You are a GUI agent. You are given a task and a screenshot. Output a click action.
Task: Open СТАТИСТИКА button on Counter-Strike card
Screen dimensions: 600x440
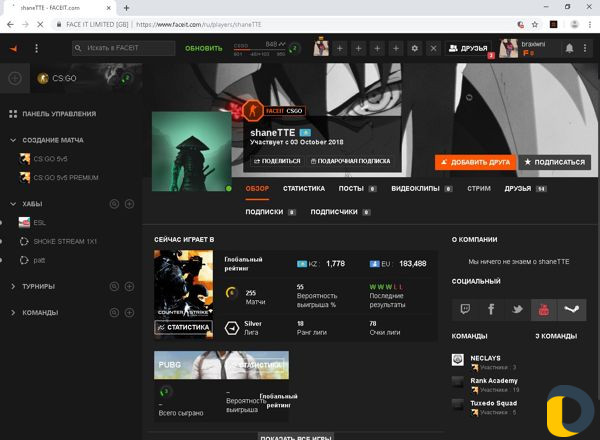pyautogui.click(x=183, y=328)
